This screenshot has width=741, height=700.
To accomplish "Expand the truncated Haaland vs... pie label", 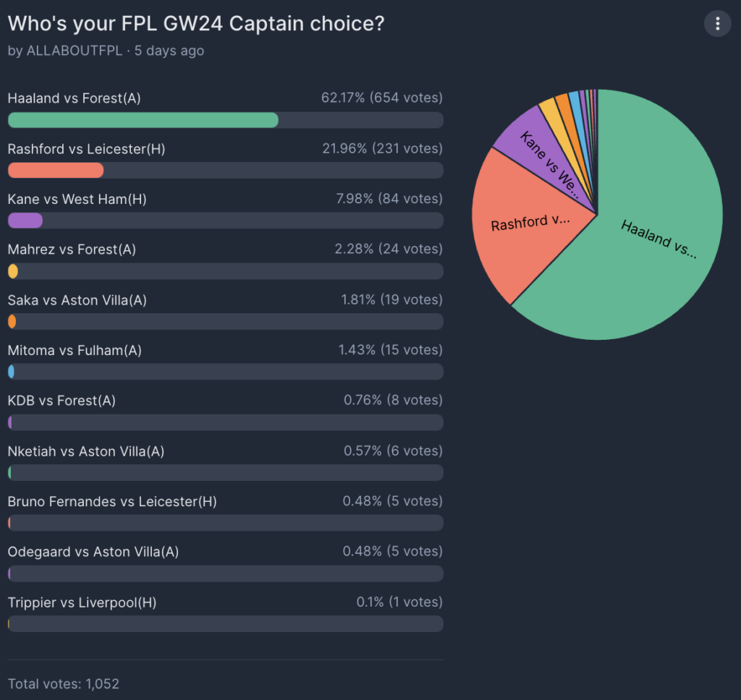I will click(x=659, y=240).
